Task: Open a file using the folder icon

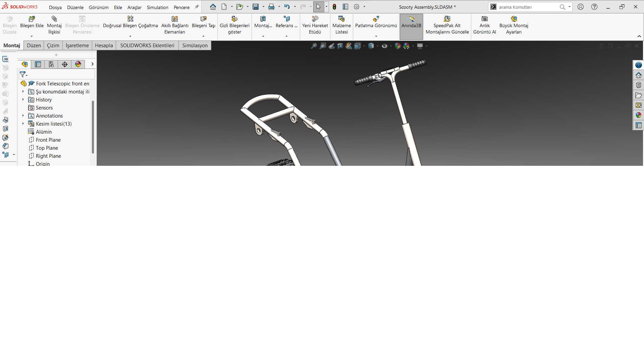Action: (x=239, y=7)
